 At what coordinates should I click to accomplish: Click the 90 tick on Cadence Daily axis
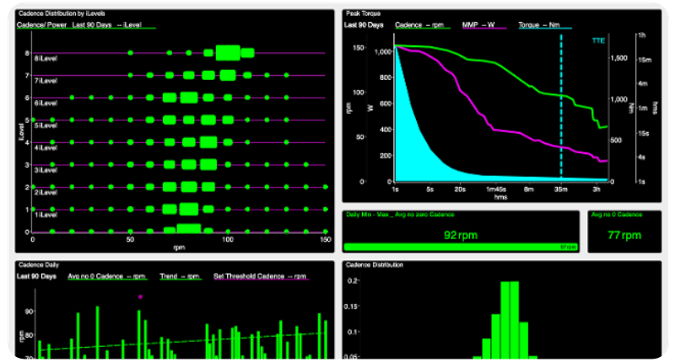tap(29, 311)
